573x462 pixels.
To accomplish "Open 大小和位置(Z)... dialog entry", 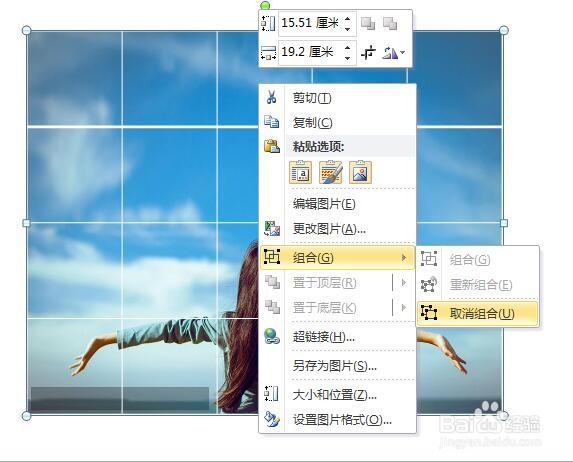I will [x=338, y=394].
